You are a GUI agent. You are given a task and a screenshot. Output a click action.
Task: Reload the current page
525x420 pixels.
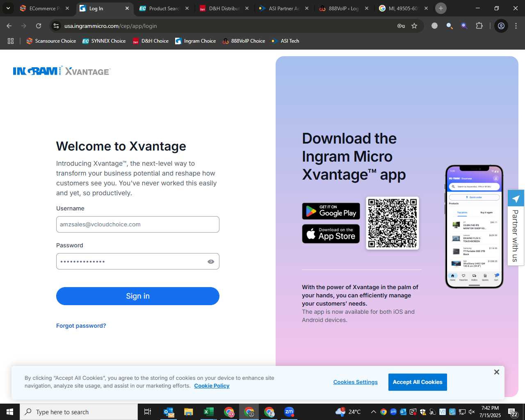tap(39, 26)
